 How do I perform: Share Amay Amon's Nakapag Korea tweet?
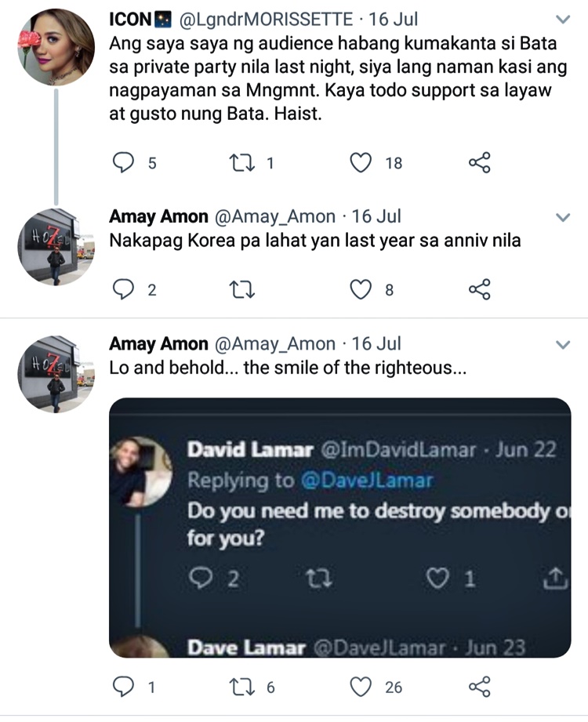479,289
